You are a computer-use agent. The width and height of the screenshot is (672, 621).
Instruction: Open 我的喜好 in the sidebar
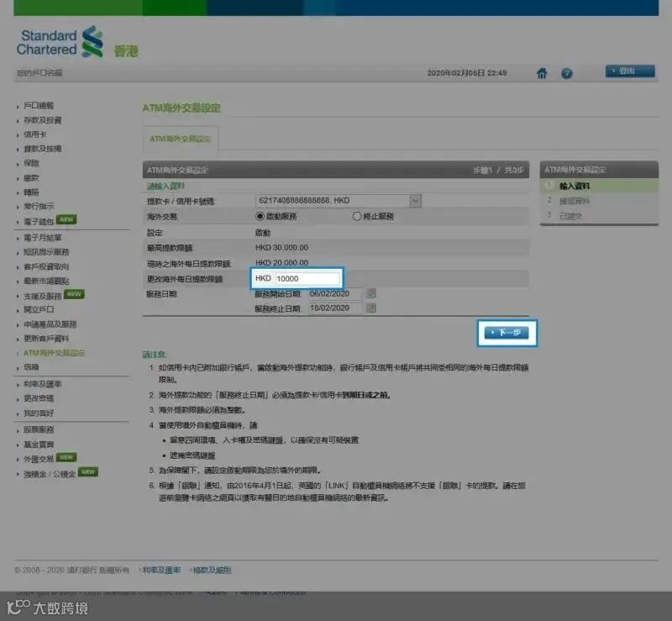39,413
